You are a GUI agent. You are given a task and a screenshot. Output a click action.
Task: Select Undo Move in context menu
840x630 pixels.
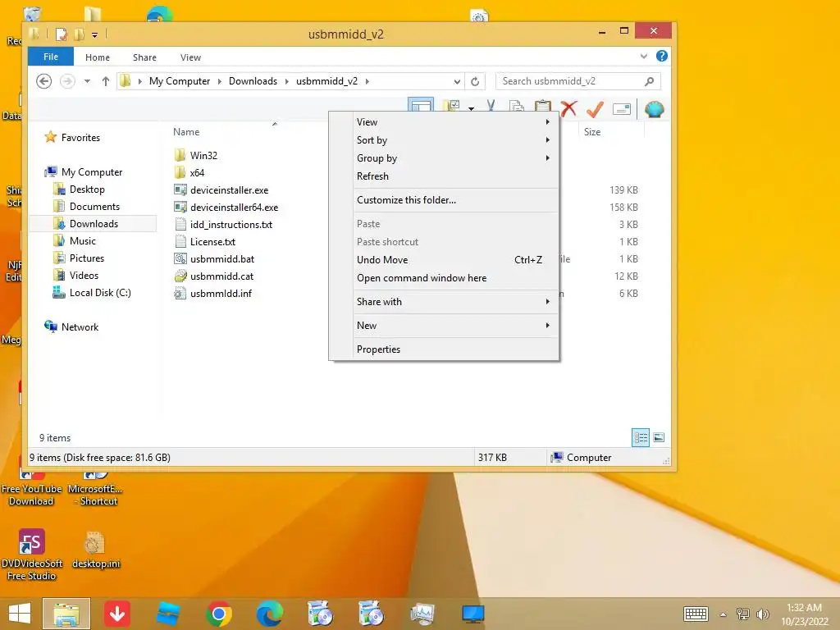pos(454,260)
